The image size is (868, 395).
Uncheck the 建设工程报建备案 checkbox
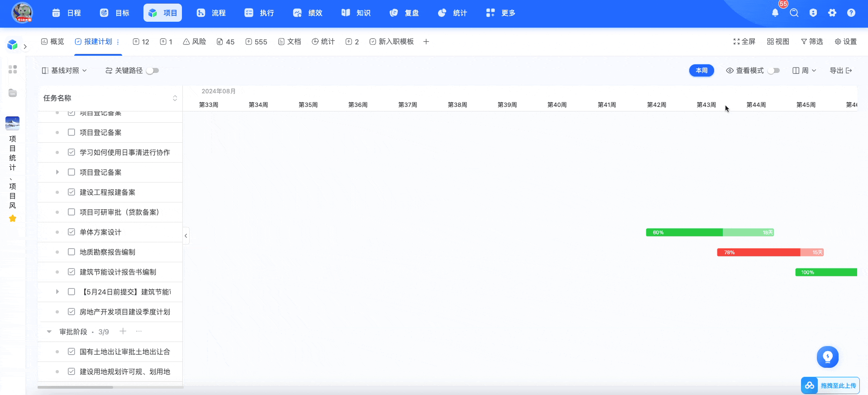coord(71,192)
